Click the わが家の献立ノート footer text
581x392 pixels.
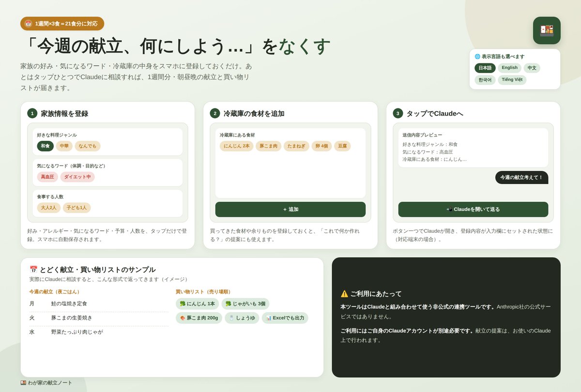tap(50, 383)
